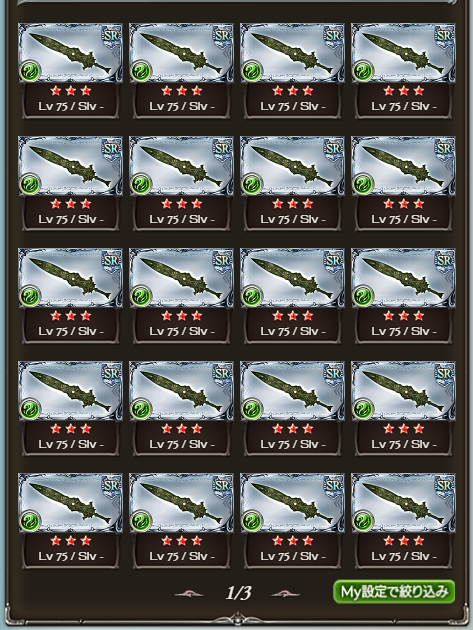This screenshot has width=473, height=630.
Task: Select the last sword in the bottom row
Action: pos(403,503)
